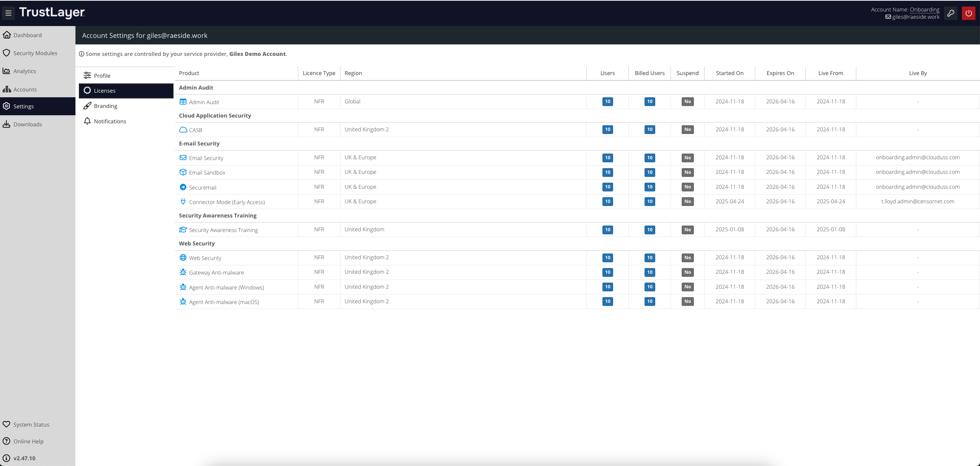
Task: Click the Accounts hierarchy icon
Action: [x=7, y=89]
